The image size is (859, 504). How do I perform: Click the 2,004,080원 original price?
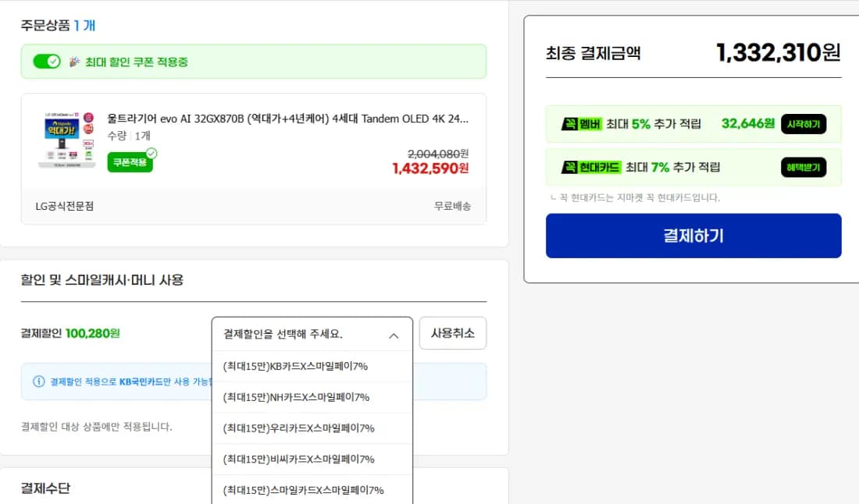tap(438, 154)
